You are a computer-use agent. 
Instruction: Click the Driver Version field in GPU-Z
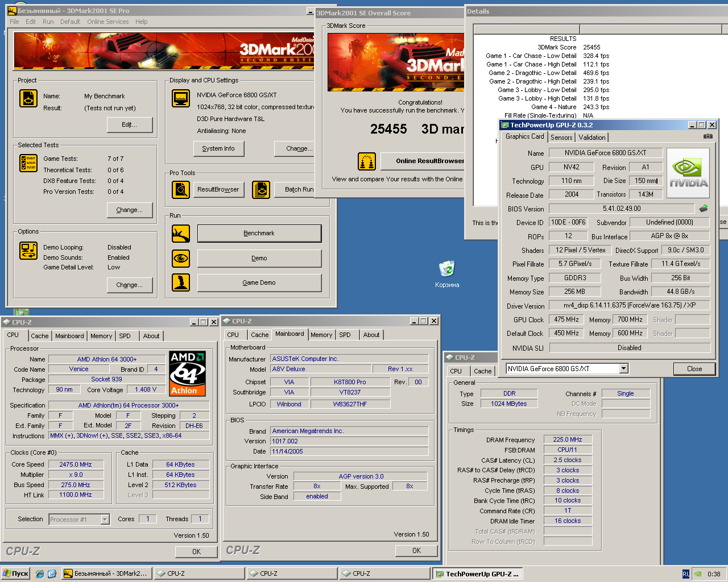click(x=629, y=306)
